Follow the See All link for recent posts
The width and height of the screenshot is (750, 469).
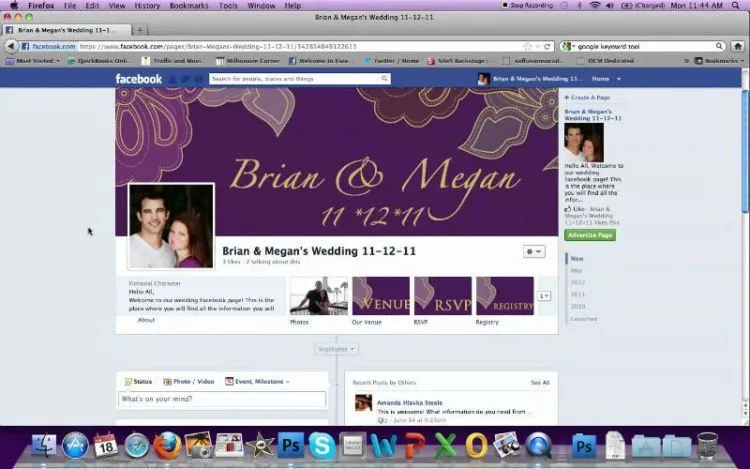point(540,382)
